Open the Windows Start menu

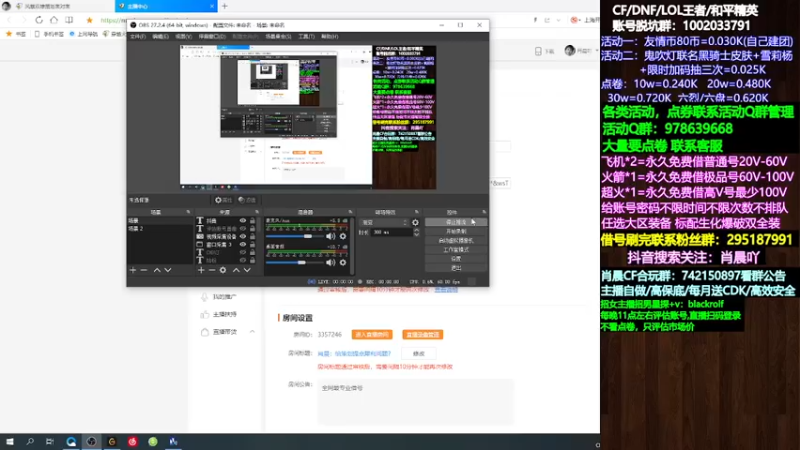(10, 441)
